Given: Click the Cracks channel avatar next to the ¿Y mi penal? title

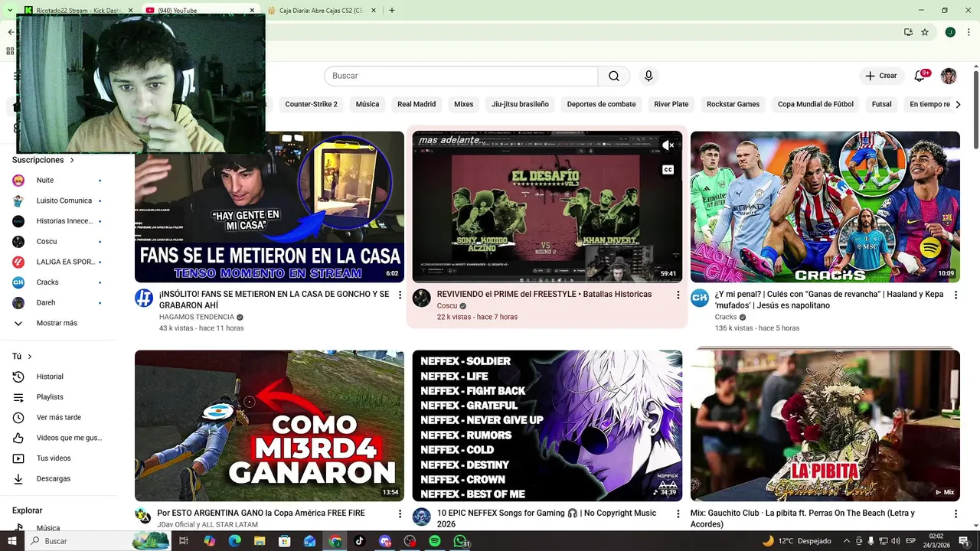Looking at the screenshot, I should (x=700, y=298).
